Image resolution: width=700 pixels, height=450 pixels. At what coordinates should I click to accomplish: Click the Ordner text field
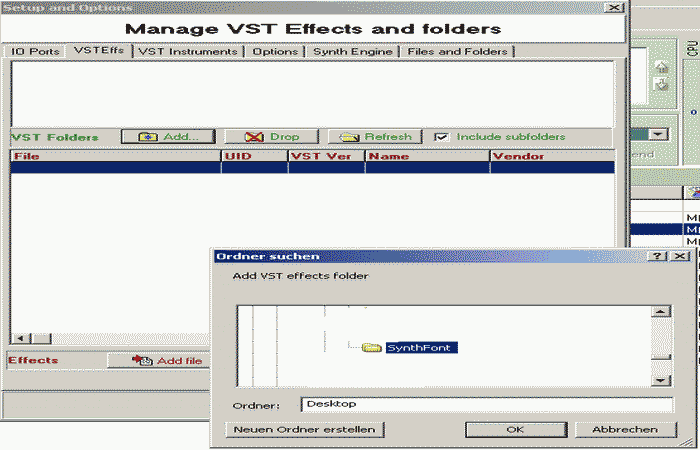point(487,404)
